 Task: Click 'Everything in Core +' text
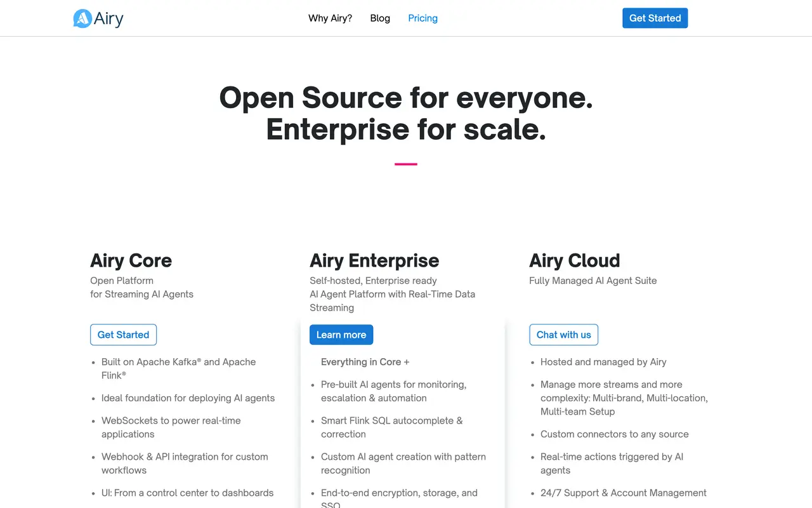point(365,362)
